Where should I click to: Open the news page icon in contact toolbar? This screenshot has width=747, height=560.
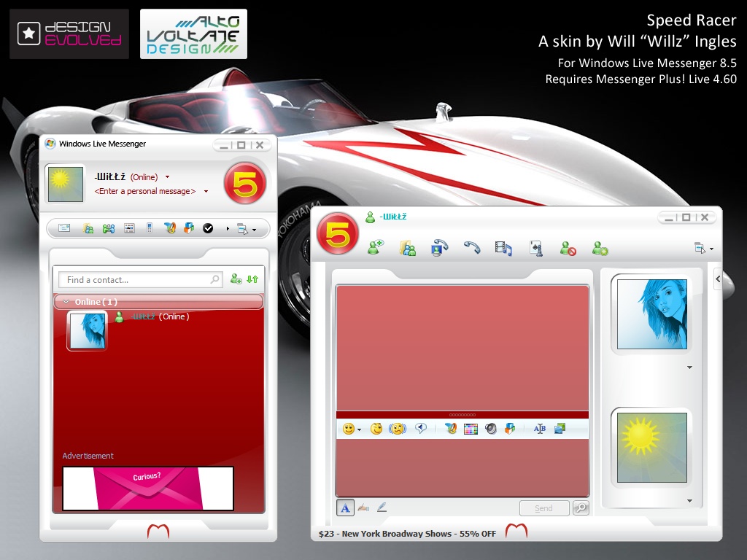[x=129, y=228]
